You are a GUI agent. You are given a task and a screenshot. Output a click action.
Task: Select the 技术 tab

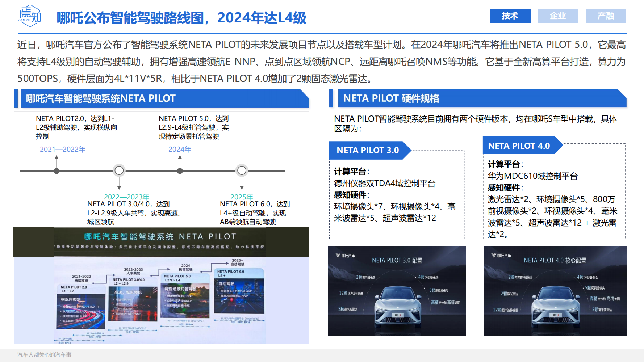click(510, 16)
